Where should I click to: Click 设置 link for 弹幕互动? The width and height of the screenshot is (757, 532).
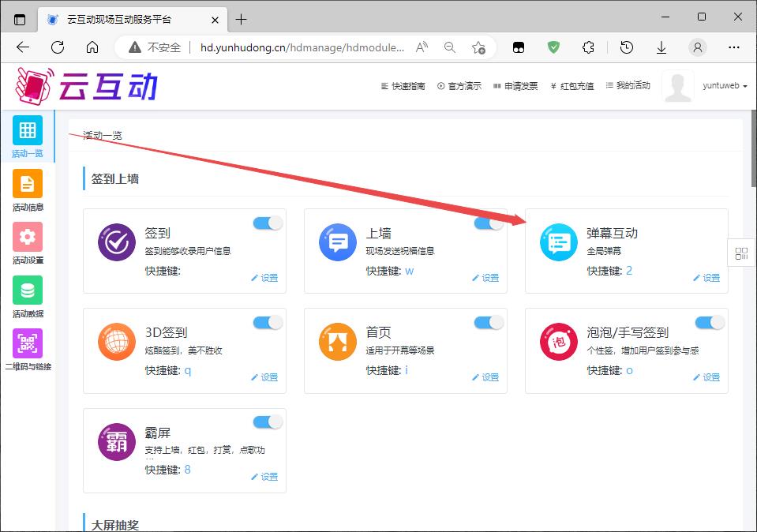[x=706, y=278]
